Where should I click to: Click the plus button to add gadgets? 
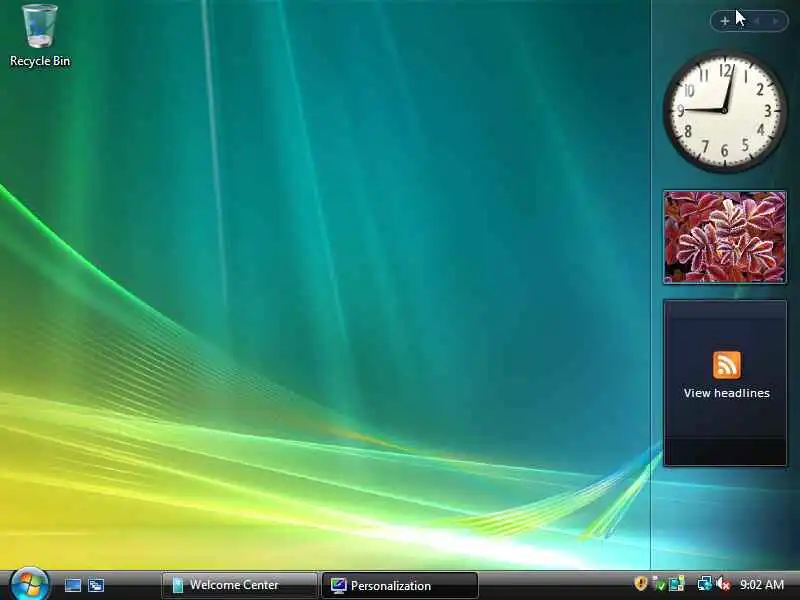[x=724, y=21]
